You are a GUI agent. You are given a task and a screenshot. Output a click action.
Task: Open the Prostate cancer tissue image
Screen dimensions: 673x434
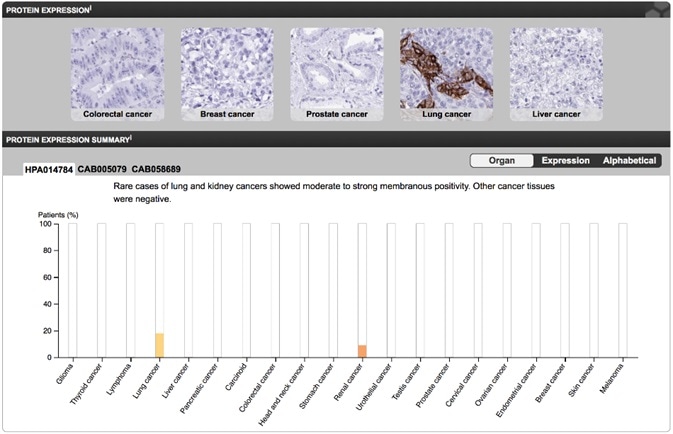click(337, 68)
